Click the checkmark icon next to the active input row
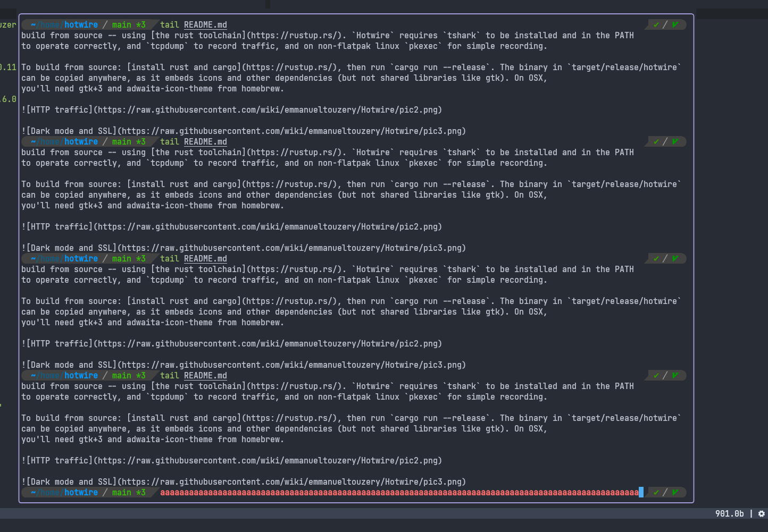The height and width of the screenshot is (532, 768). coord(656,492)
